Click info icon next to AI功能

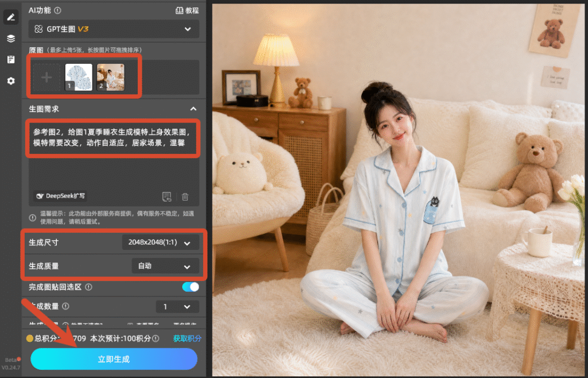tap(57, 10)
